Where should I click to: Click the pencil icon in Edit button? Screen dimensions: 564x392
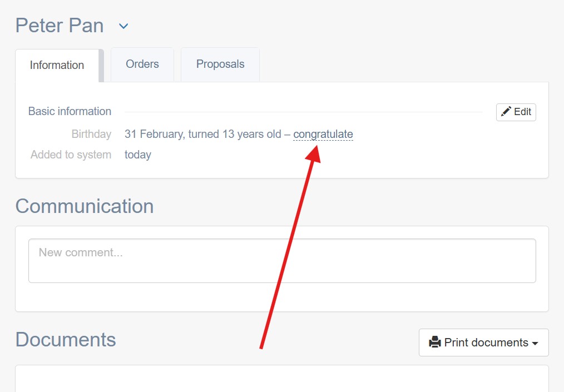tap(506, 112)
